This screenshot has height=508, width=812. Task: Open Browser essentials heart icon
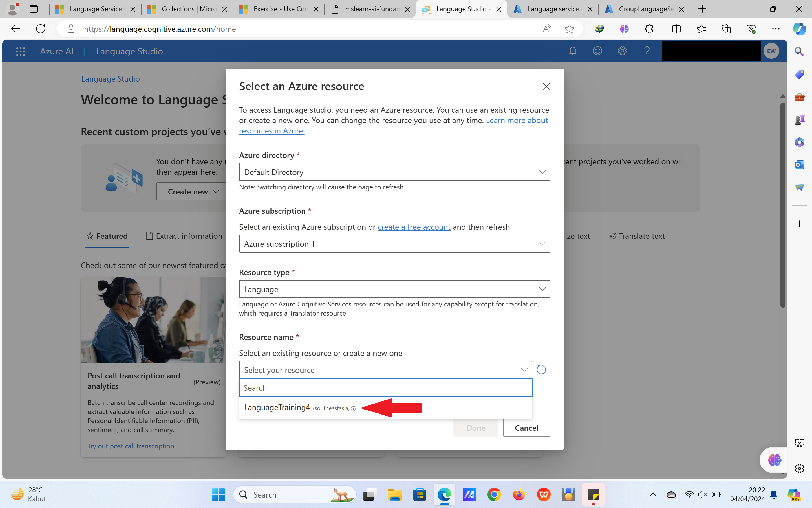pos(751,29)
